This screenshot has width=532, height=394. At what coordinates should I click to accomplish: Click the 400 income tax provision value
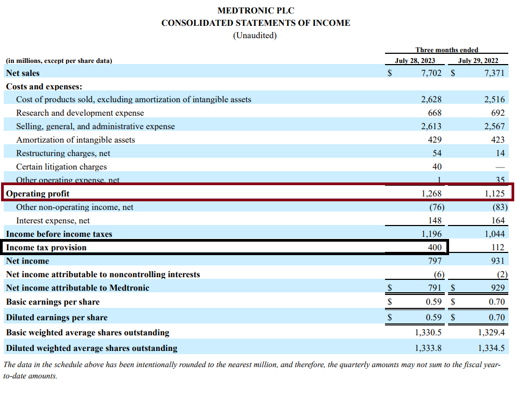click(435, 248)
